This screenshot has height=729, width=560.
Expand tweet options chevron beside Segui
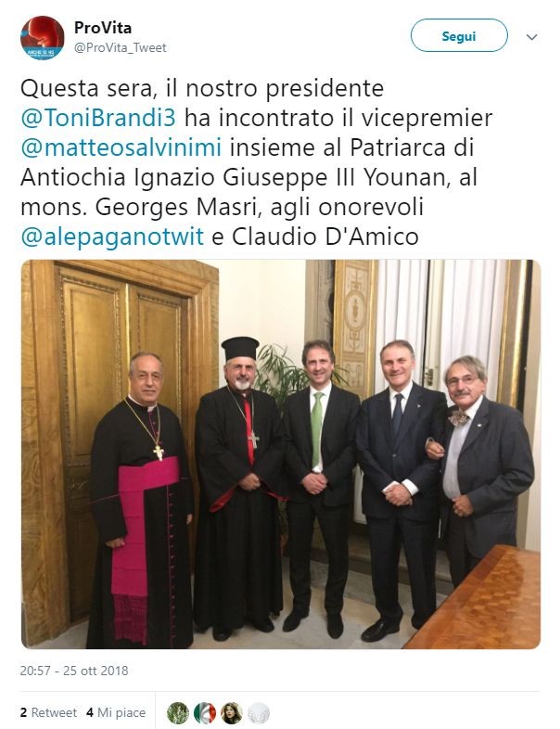(531, 37)
